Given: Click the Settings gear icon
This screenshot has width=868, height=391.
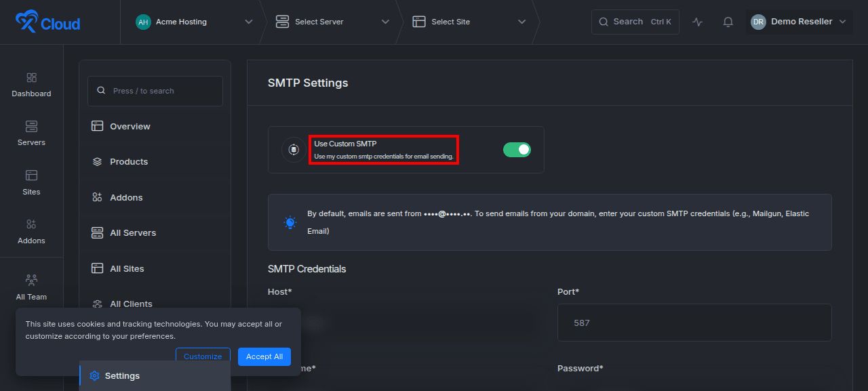Looking at the screenshot, I should 95,376.
